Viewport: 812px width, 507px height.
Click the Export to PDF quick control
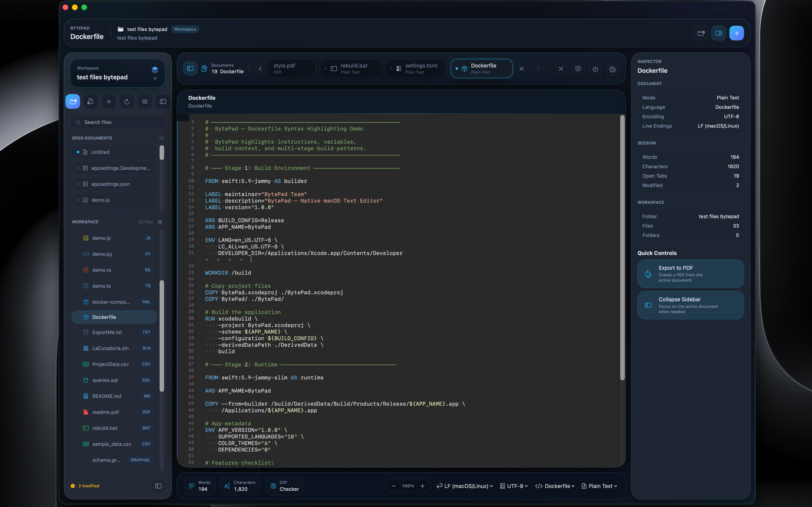[x=690, y=273]
